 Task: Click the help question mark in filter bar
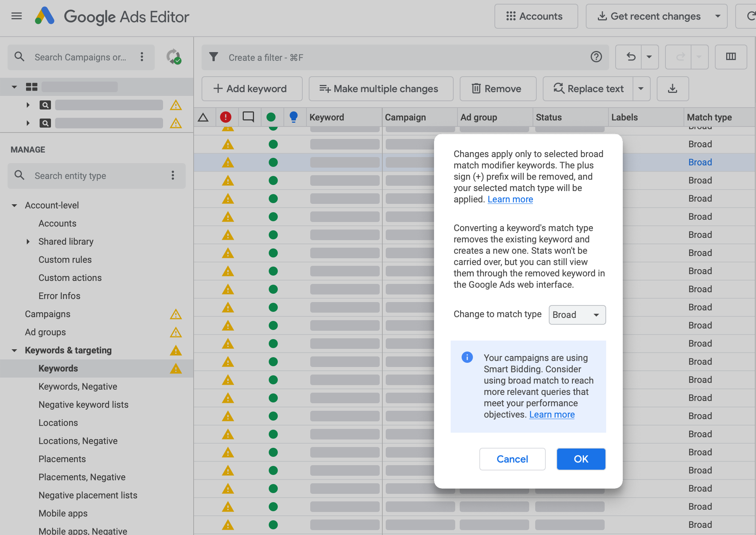[596, 57]
